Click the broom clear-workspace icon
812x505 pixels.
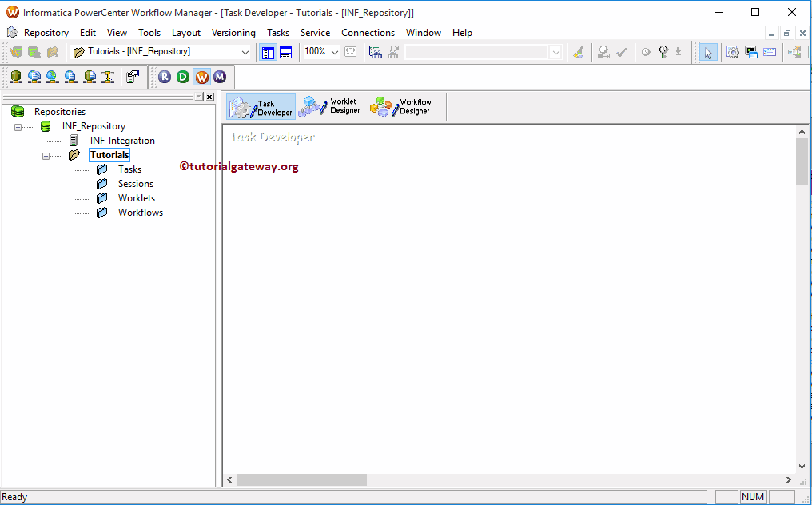(x=579, y=52)
